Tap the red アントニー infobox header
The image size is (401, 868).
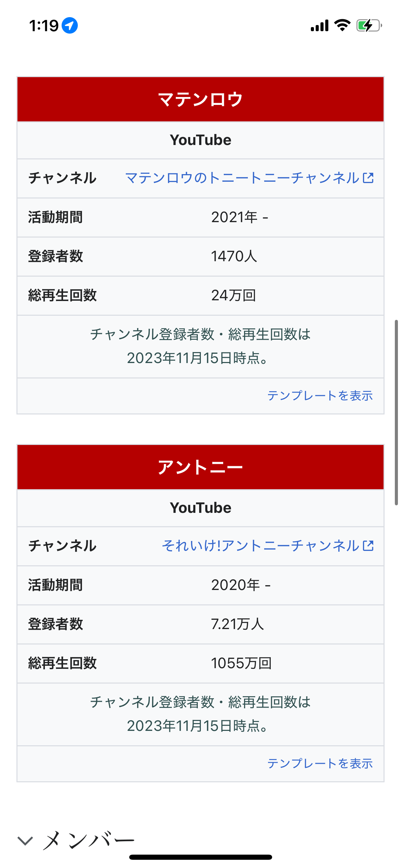point(200,467)
